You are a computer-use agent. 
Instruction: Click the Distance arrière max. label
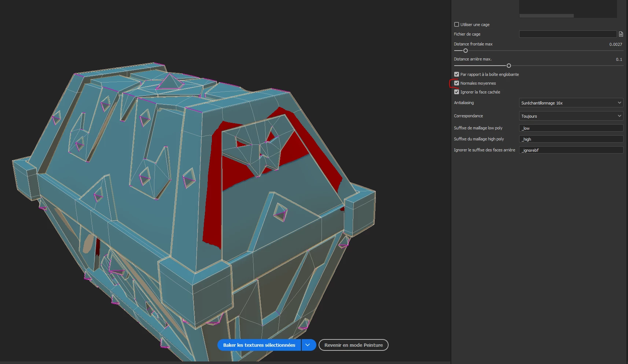coord(473,59)
